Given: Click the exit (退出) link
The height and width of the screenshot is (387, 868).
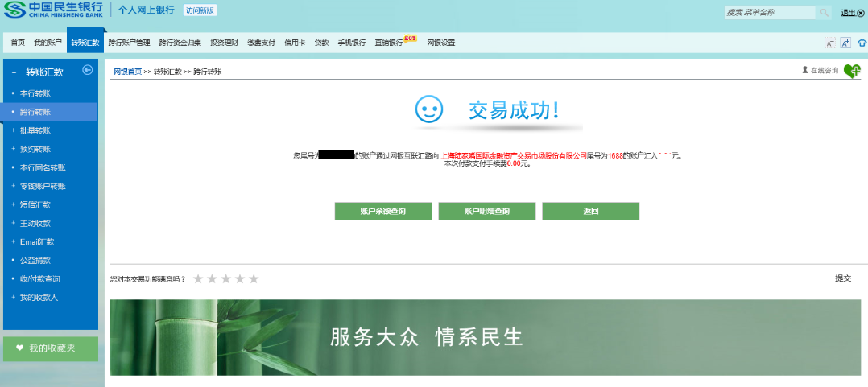Looking at the screenshot, I should pyautogui.click(x=851, y=13).
